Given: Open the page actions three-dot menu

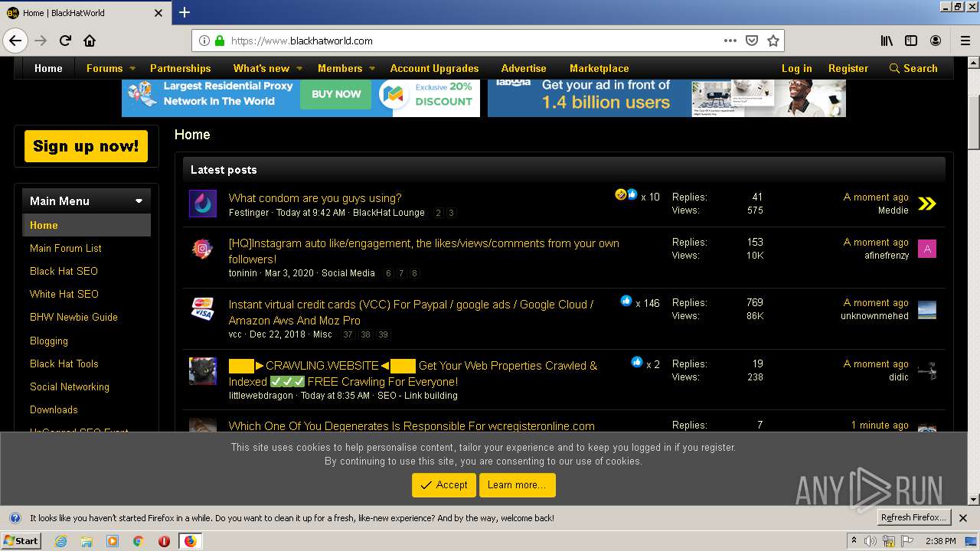Looking at the screenshot, I should tap(730, 41).
